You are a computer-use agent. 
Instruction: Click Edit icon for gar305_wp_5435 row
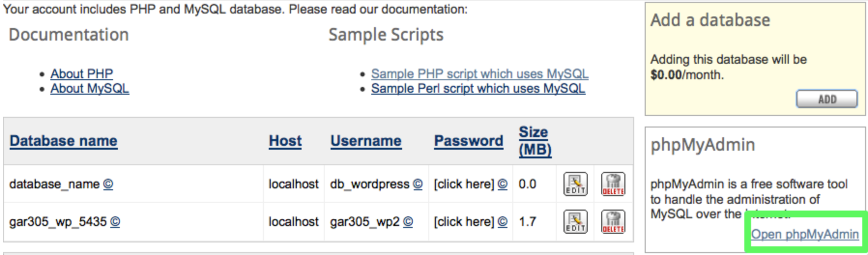[575, 222]
